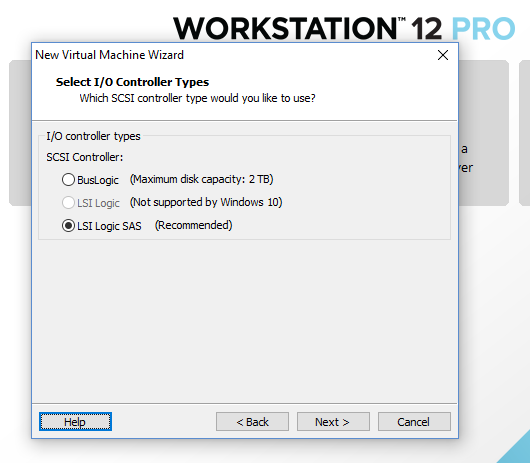Image resolution: width=530 pixels, height=463 pixels.
Task: Click the "Which SCSI controller type" subtitle
Action: click(x=197, y=98)
